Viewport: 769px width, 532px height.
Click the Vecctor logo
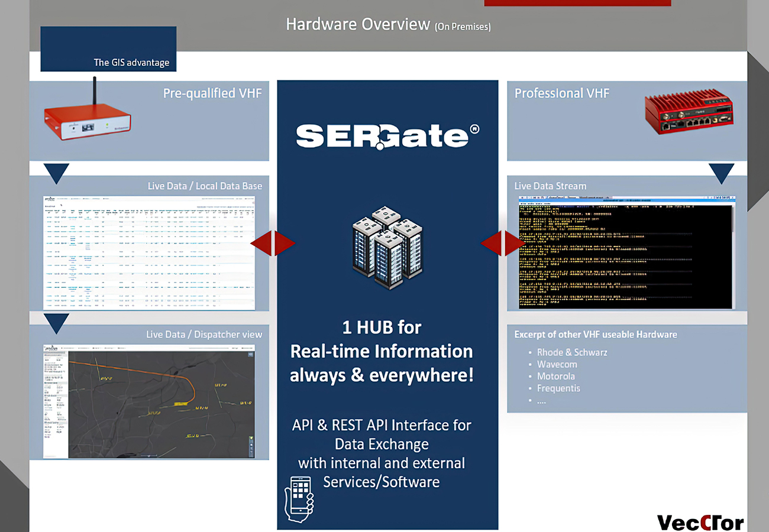pyautogui.click(x=700, y=522)
